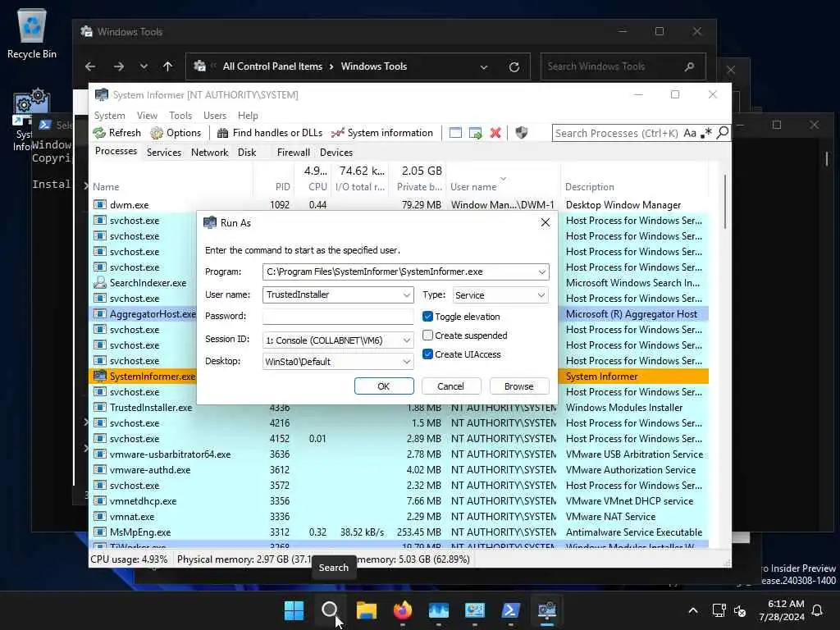This screenshot has width=840, height=630.
Task: Open the Users menu
Action: click(215, 116)
